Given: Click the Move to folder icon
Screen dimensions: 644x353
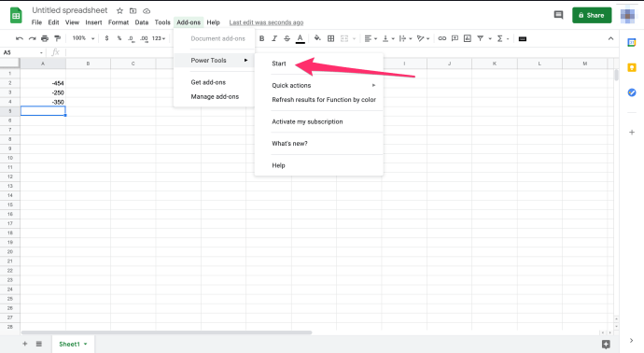Looking at the screenshot, I should [133, 10].
